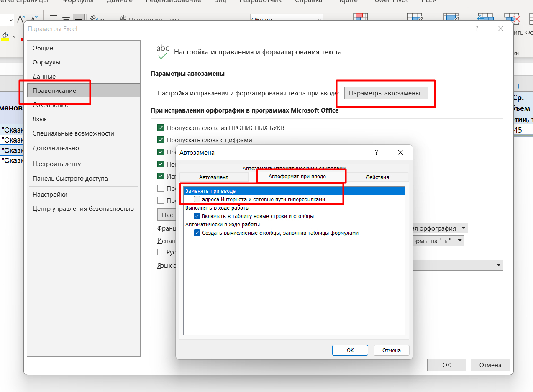Open the French орфография mode dropdown
Viewport: 533px width, 392px height.
[463, 228]
